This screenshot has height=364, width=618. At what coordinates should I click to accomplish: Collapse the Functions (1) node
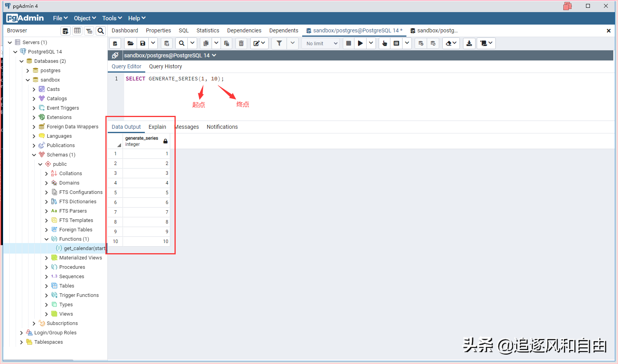pyautogui.click(x=46, y=239)
